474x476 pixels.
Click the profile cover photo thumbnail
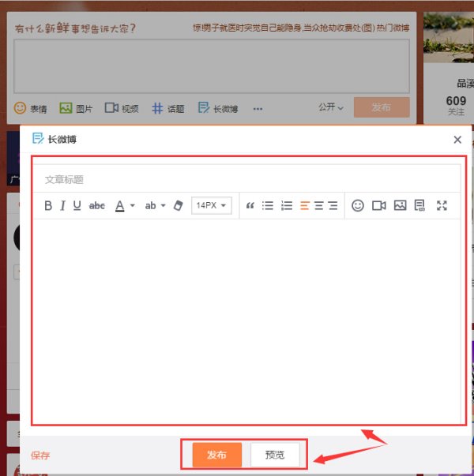point(449,37)
